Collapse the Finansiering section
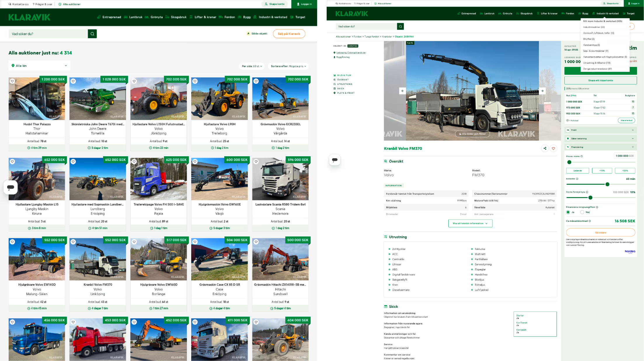 tap(600, 147)
